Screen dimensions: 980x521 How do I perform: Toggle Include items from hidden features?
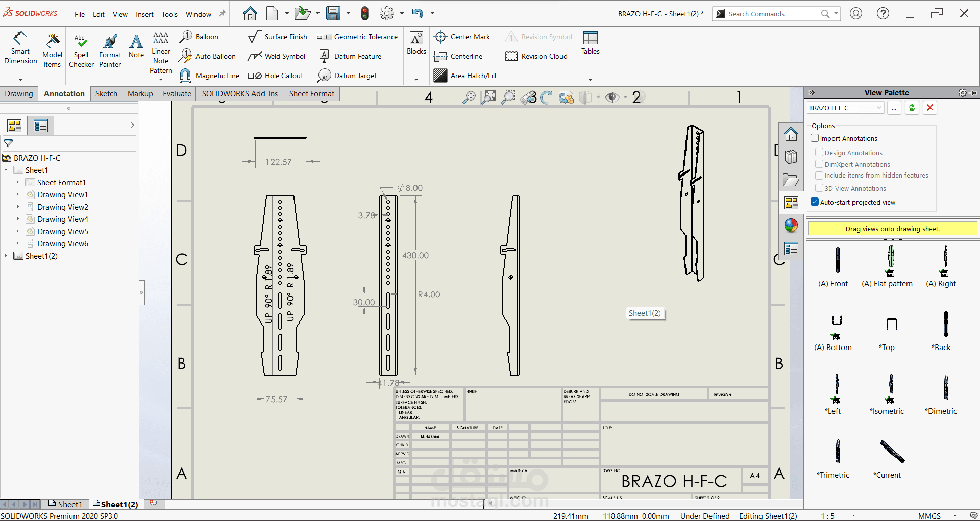coord(819,175)
